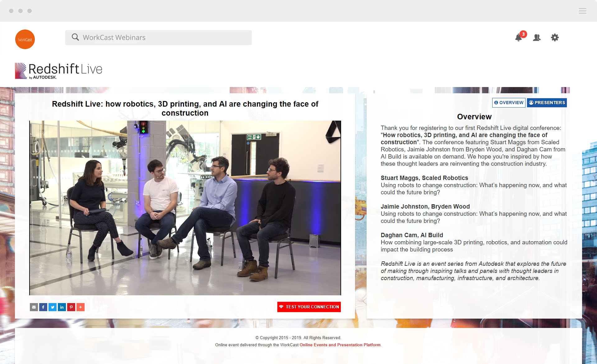Switch to the Presenters tab
Viewport: 597px width, 364px height.
click(x=547, y=103)
